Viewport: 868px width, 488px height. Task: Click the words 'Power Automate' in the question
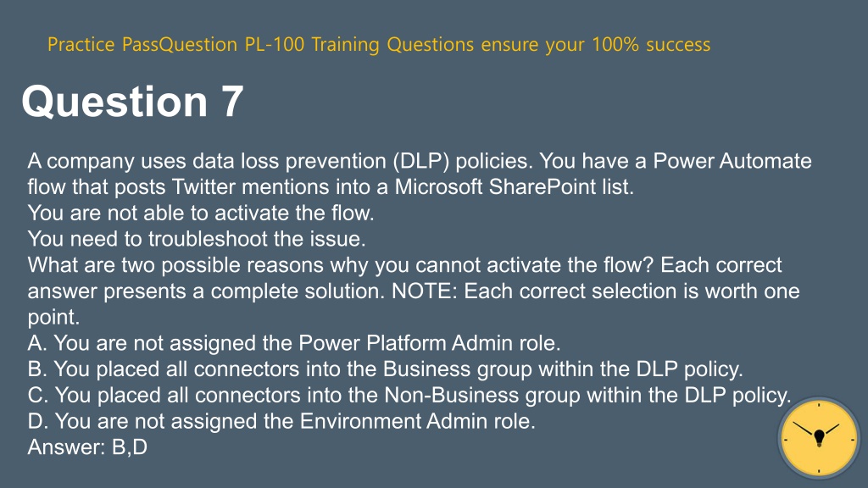(732, 161)
